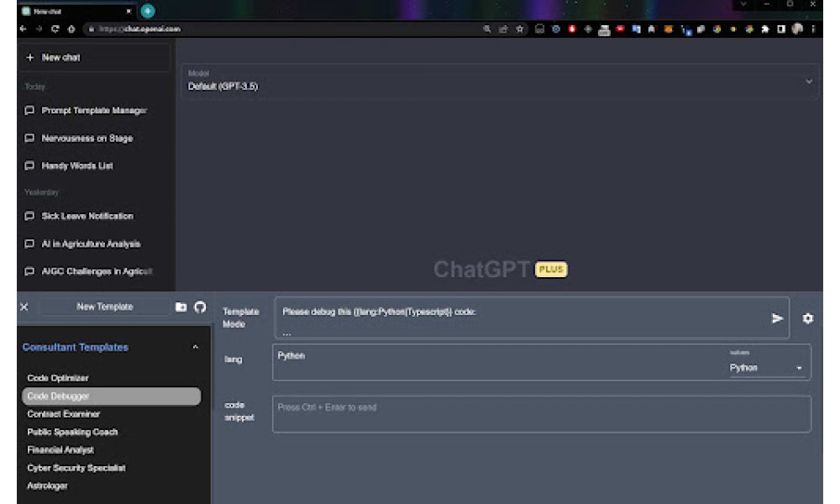Click the share page icon in address bar

tap(503, 29)
